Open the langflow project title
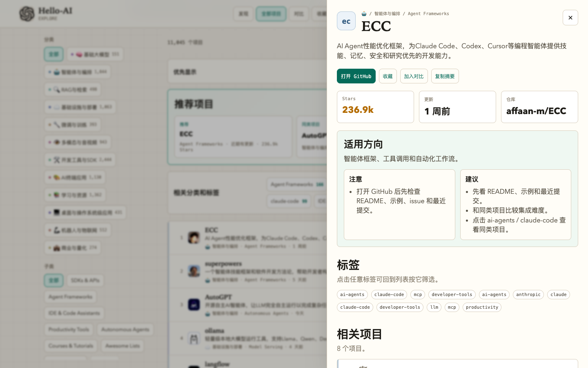Image resolution: width=588 pixels, height=368 pixels. click(217, 364)
